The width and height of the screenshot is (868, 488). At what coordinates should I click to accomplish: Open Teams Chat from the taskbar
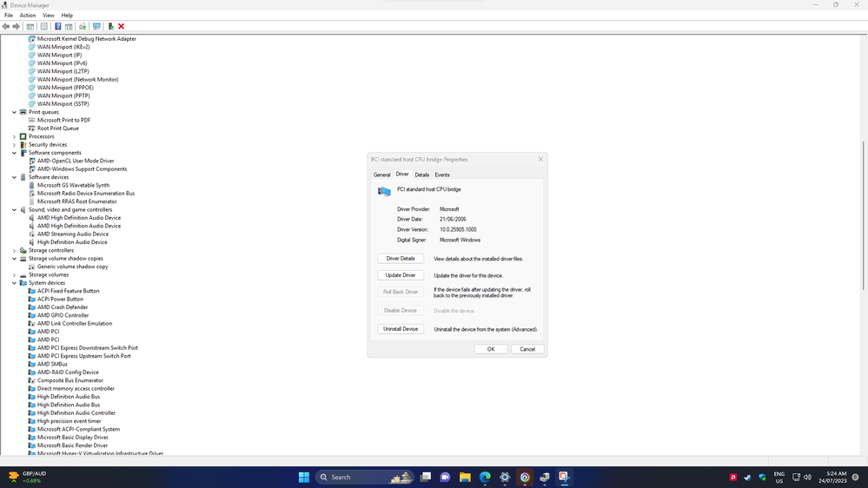coord(445,477)
